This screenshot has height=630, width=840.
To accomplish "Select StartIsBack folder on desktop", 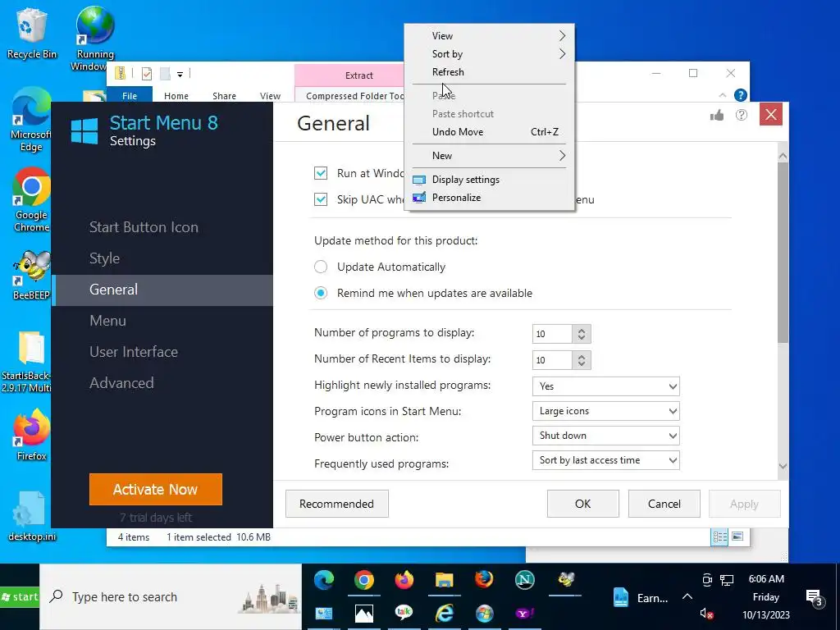I will pyautogui.click(x=27, y=362).
